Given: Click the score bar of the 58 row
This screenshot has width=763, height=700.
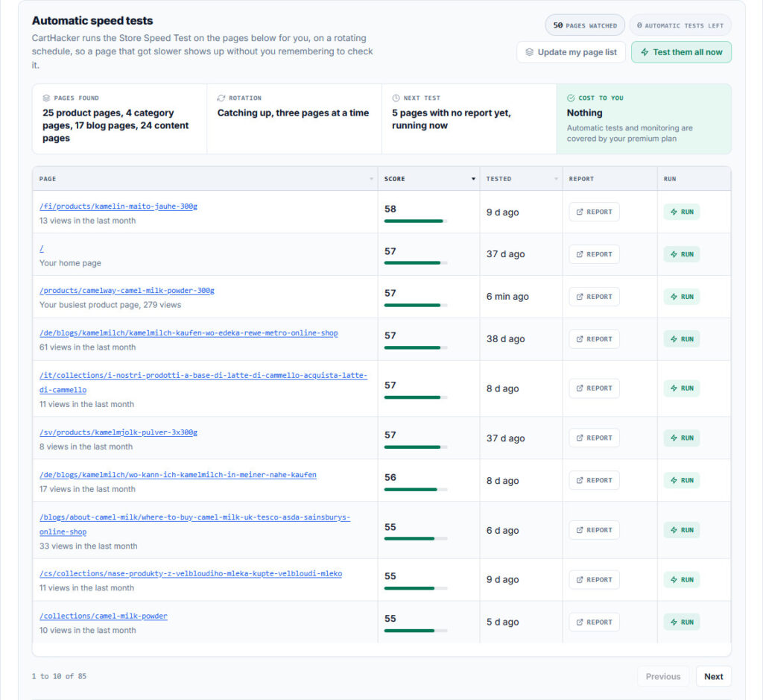Looking at the screenshot, I should click(x=416, y=221).
